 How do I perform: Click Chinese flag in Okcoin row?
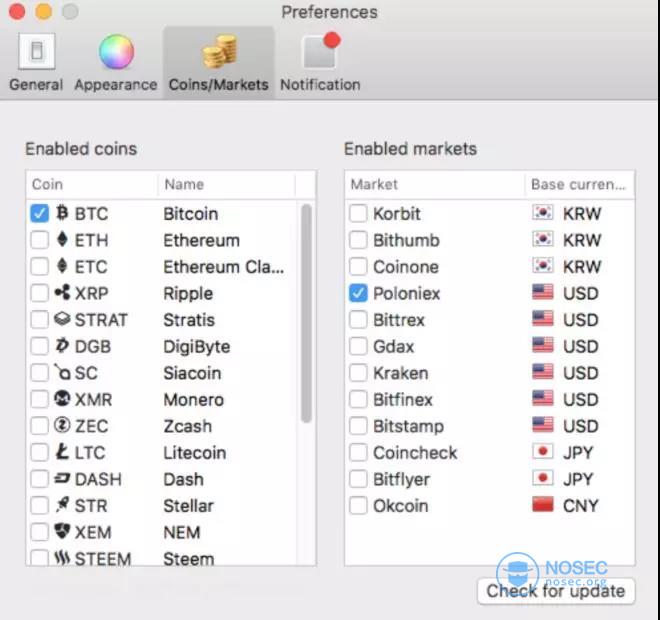click(543, 504)
